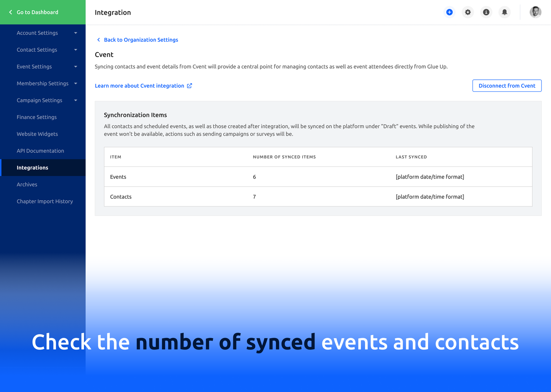
Task: Open Chapter Import History
Action: [x=45, y=201]
